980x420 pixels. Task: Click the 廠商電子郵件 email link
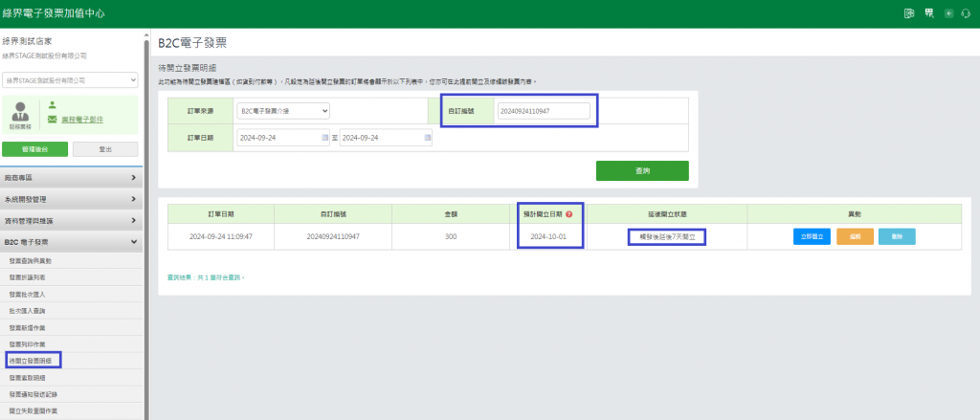[x=82, y=120]
